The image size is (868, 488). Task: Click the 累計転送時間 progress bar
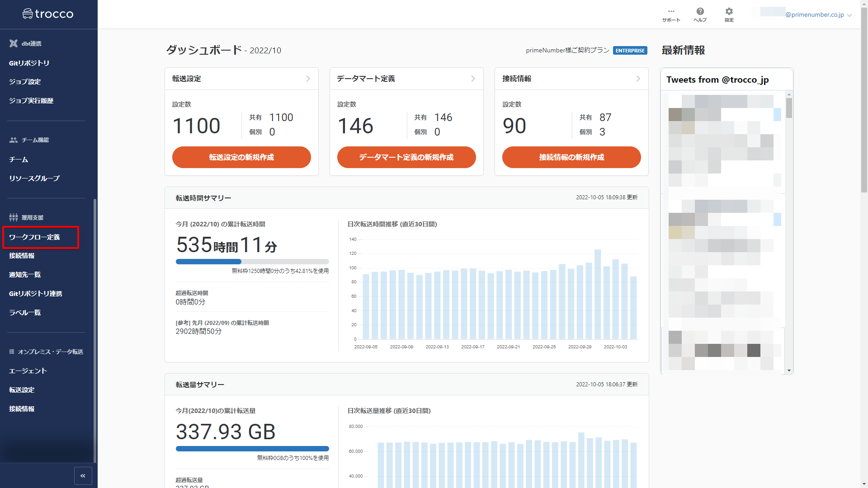pyautogui.click(x=252, y=262)
